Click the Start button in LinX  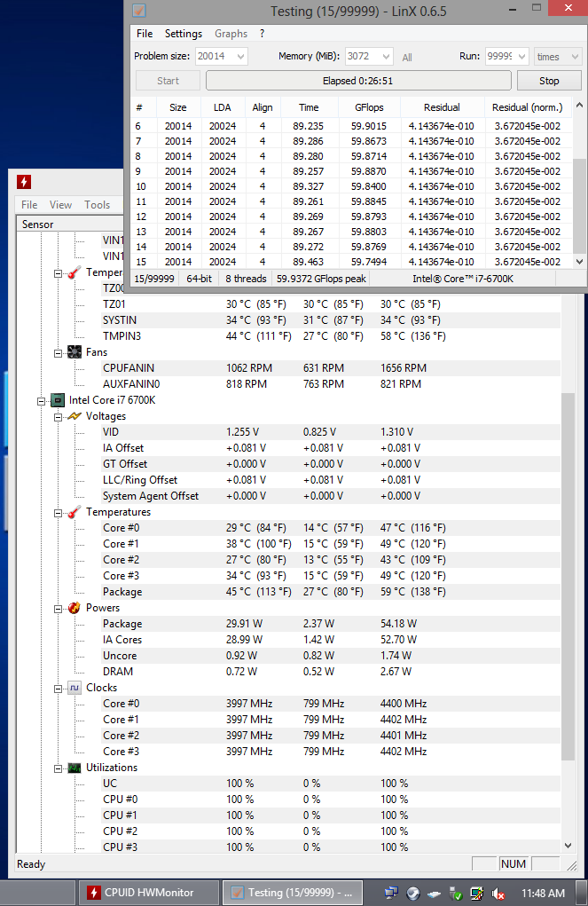click(169, 81)
